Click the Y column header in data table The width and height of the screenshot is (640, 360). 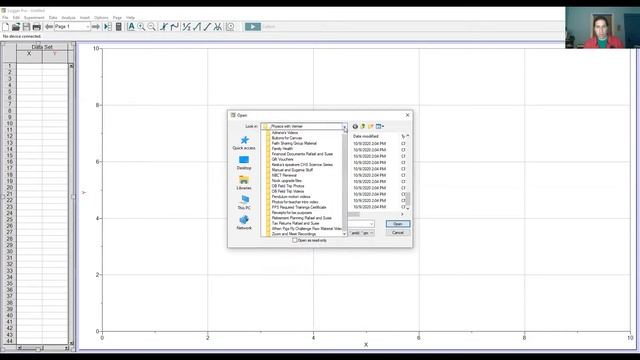pos(55,54)
